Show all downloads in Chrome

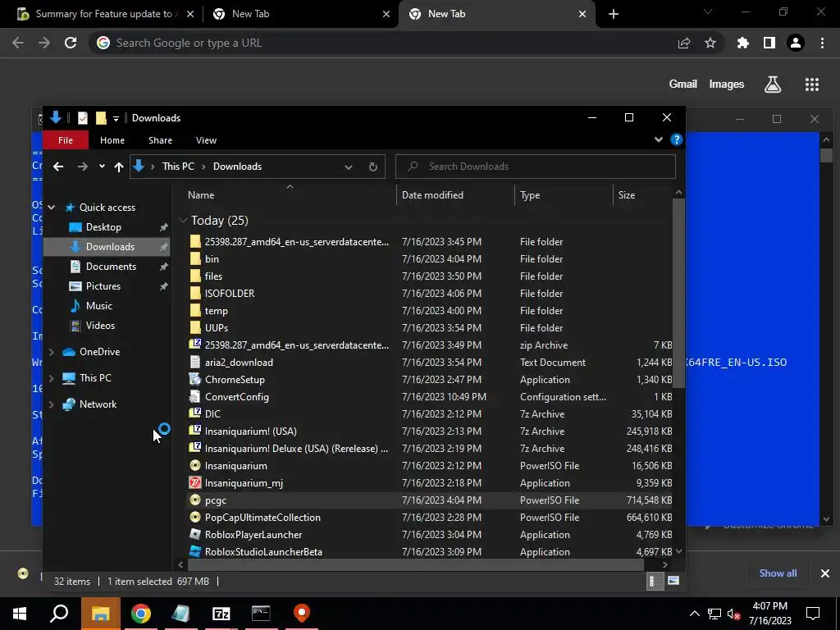pos(778,573)
